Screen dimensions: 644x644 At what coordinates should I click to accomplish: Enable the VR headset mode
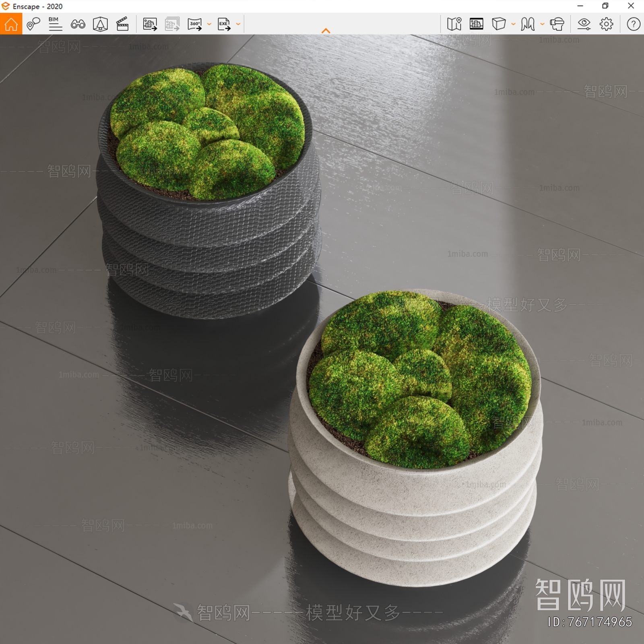click(x=557, y=24)
